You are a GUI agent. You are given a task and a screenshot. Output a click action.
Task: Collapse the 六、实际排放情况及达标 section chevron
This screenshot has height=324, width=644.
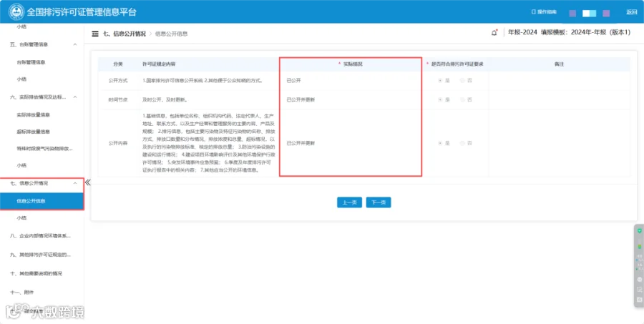75,97
